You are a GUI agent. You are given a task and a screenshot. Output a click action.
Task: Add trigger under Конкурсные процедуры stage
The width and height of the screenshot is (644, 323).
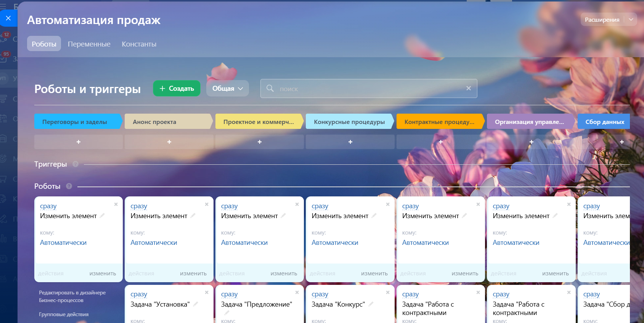(350, 142)
